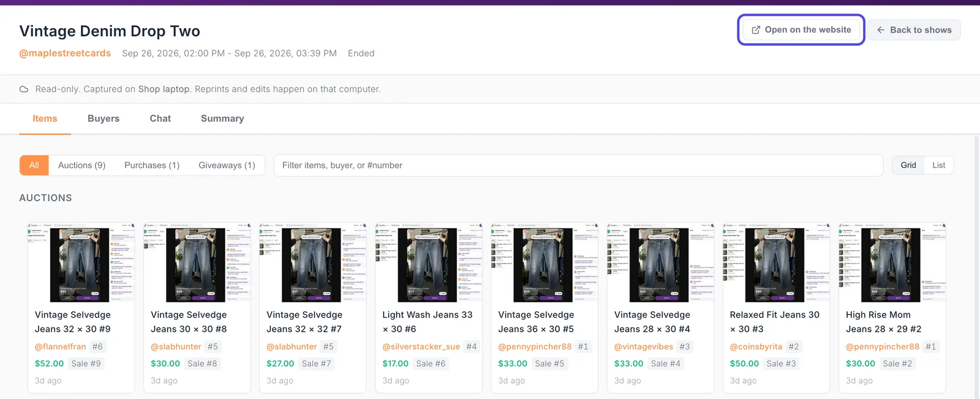The height and width of the screenshot is (399, 980).
Task: Open buyer @flannelfran link
Action: 61,346
